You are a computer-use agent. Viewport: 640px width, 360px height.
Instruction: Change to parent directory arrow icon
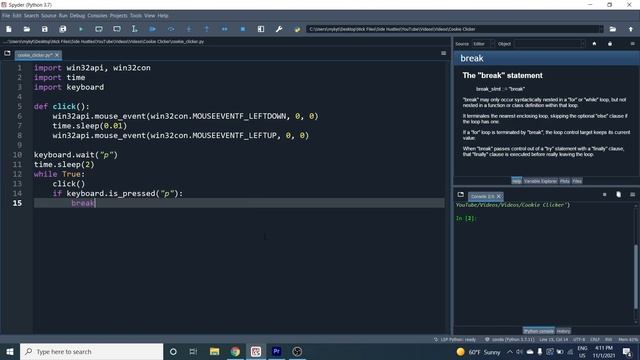click(631, 29)
